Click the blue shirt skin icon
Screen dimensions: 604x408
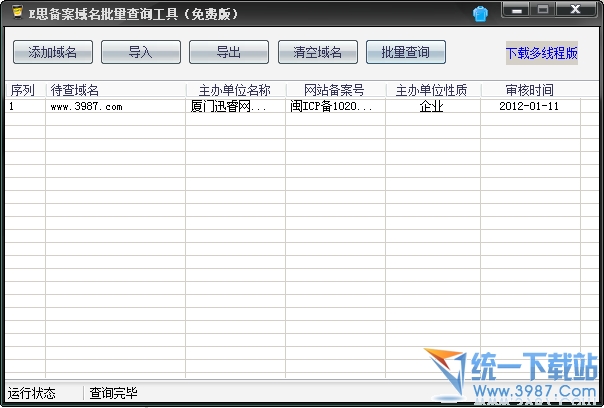(480, 14)
